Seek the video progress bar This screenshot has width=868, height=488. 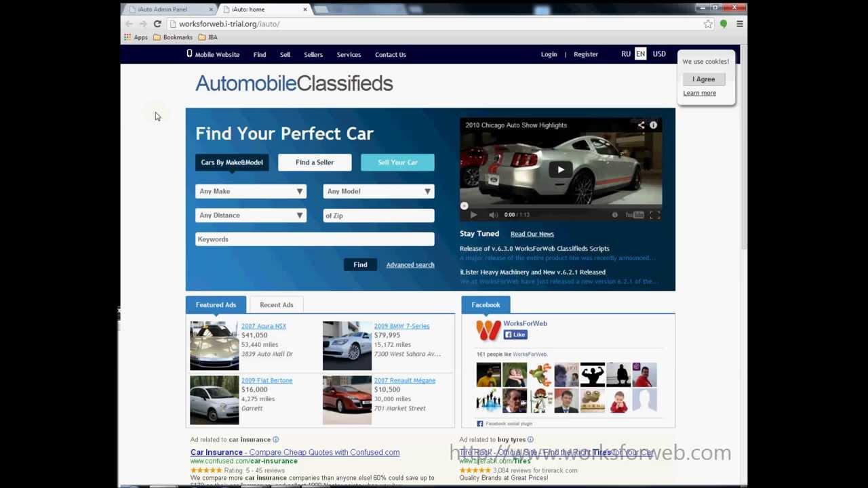click(x=561, y=205)
